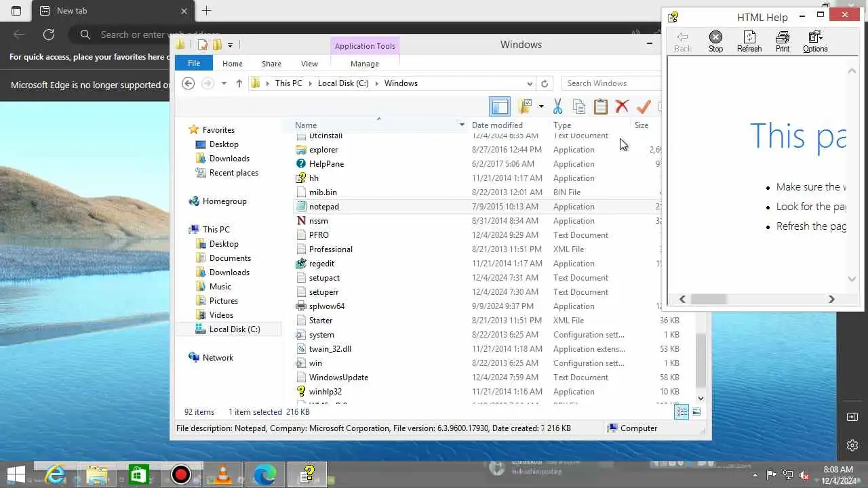Open Windows Store from the taskbar
Image resolution: width=868 pixels, height=488 pixels.
[x=138, y=474]
